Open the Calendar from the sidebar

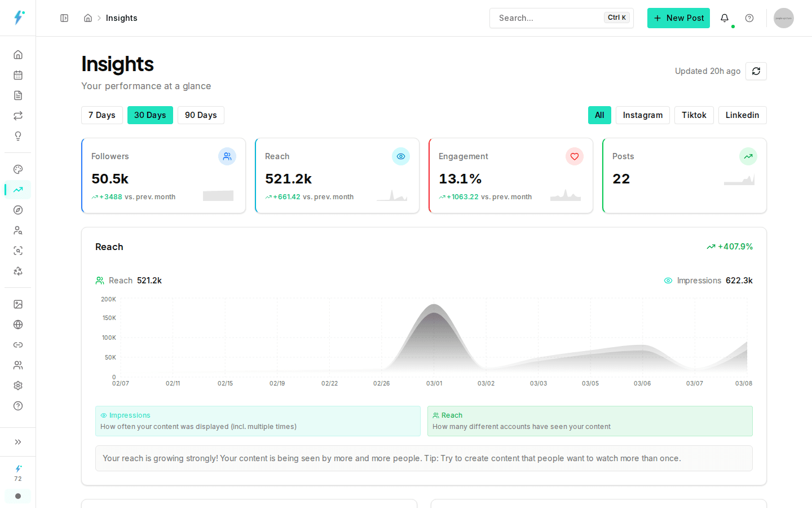coord(17,75)
